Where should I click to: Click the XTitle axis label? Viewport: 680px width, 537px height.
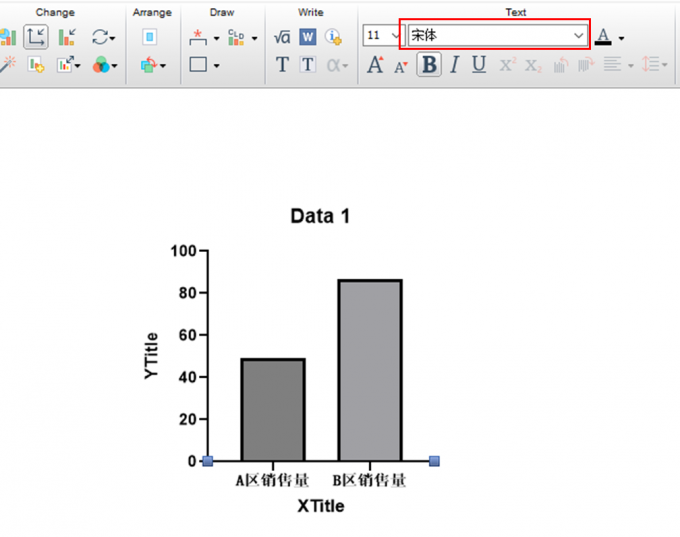click(320, 506)
